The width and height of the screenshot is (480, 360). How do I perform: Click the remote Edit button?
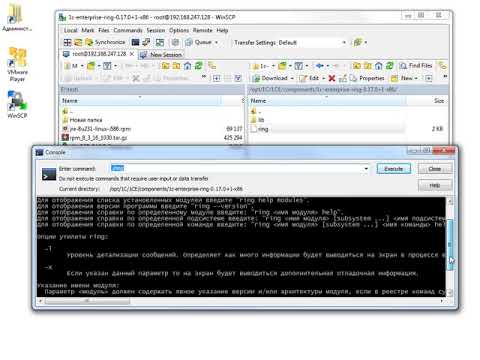[x=309, y=78]
